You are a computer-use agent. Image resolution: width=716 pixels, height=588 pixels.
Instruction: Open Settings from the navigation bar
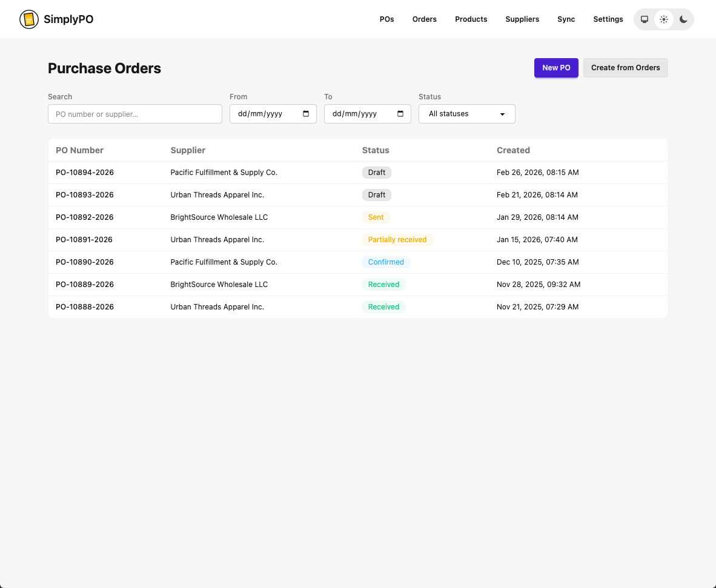point(608,19)
